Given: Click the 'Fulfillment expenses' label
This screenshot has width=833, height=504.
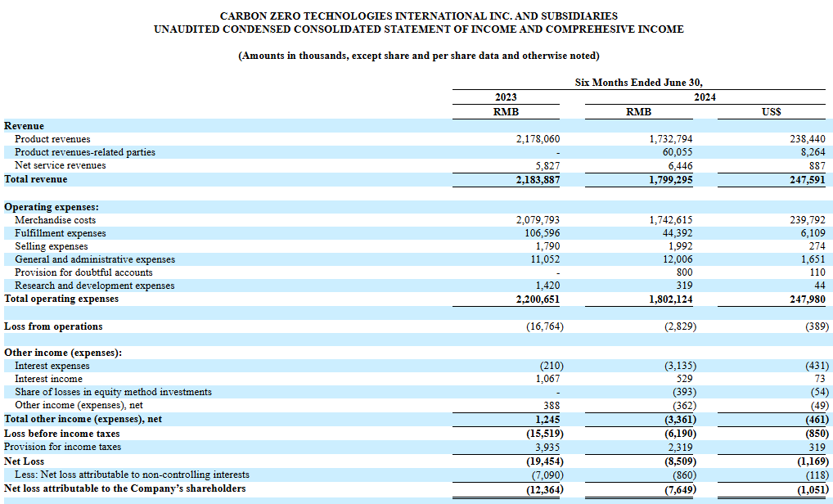Looking at the screenshot, I should coord(60,233).
